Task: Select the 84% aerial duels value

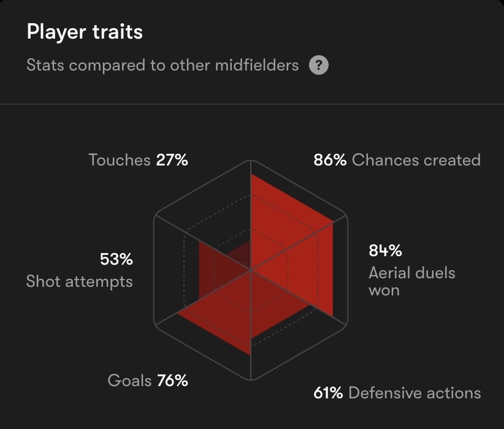Action: pyautogui.click(x=385, y=250)
